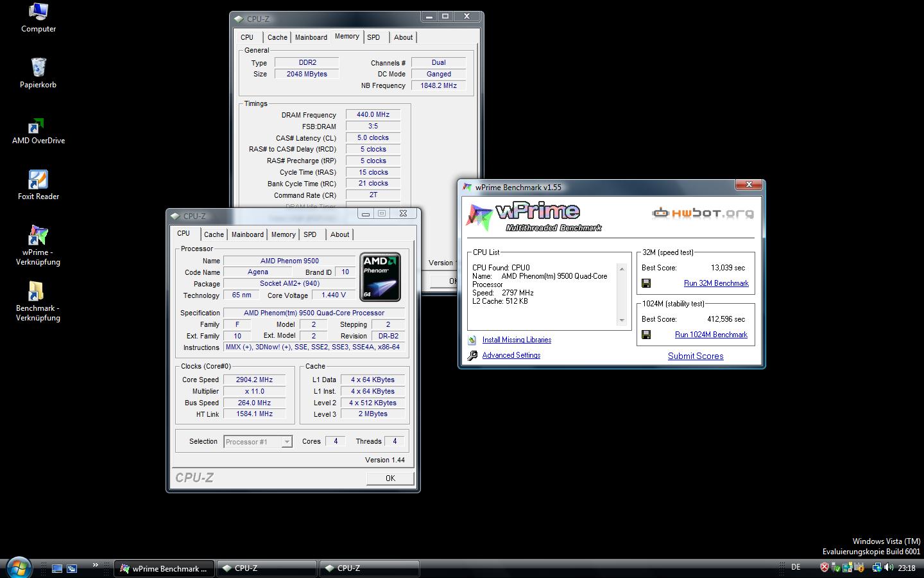Click the Install Missing Libraries page icon
This screenshot has height=578, width=924.
[472, 340]
